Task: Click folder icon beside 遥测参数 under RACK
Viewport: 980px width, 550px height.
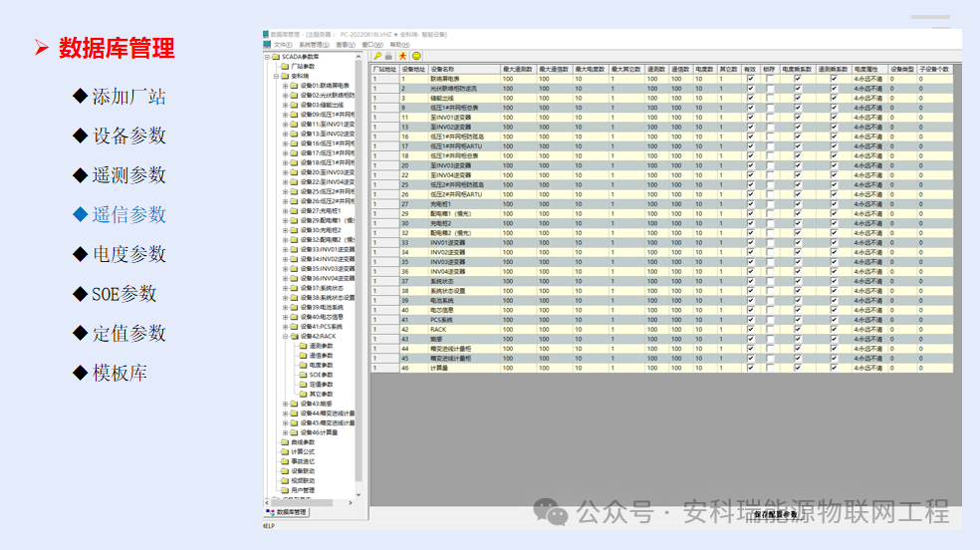Action: (303, 346)
